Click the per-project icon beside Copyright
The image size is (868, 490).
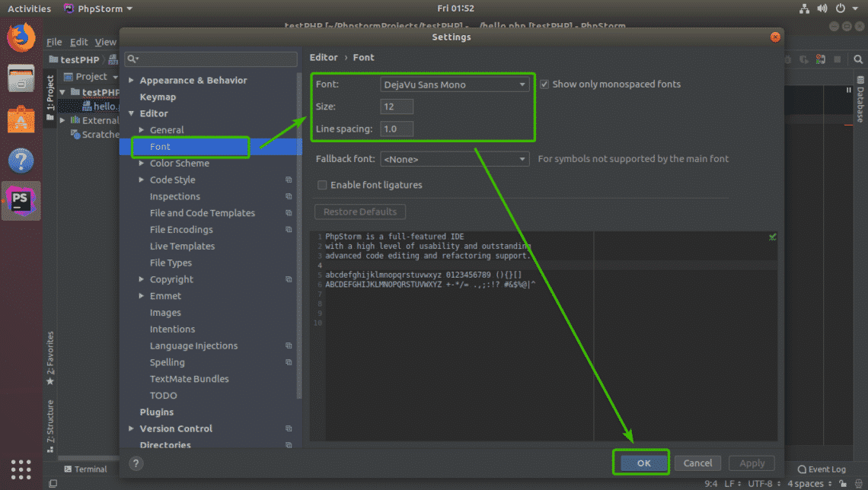[289, 279]
